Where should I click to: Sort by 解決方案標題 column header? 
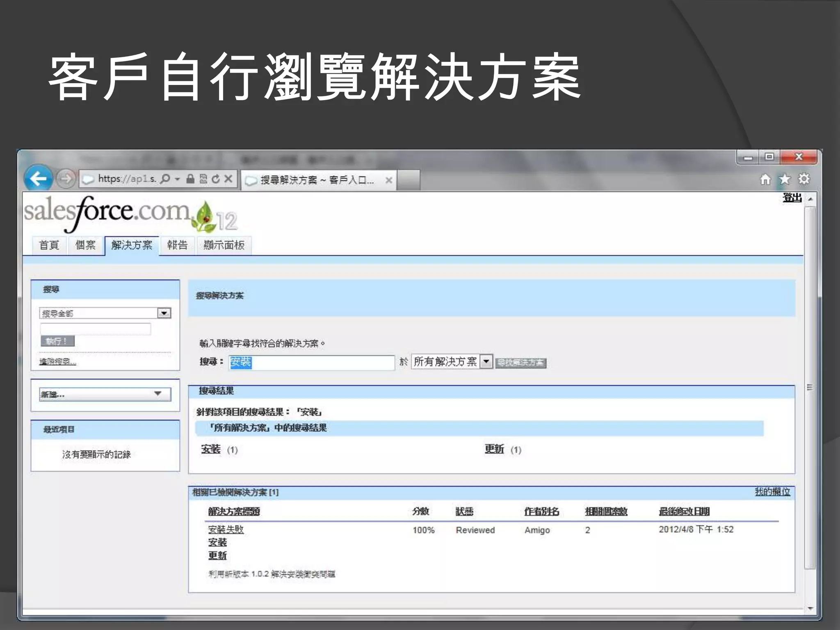234,511
